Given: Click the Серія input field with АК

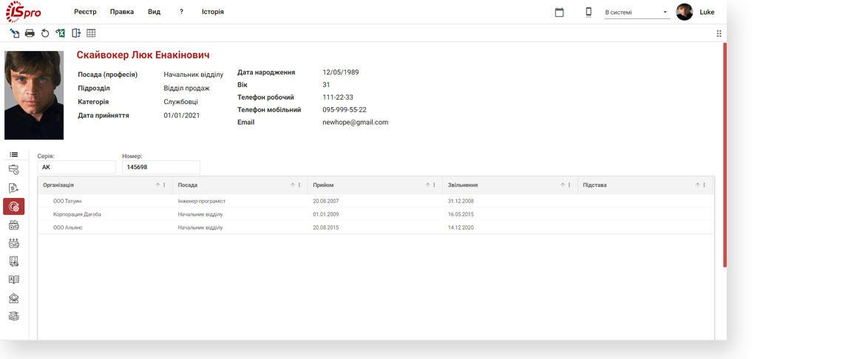Looking at the screenshot, I should (76, 167).
